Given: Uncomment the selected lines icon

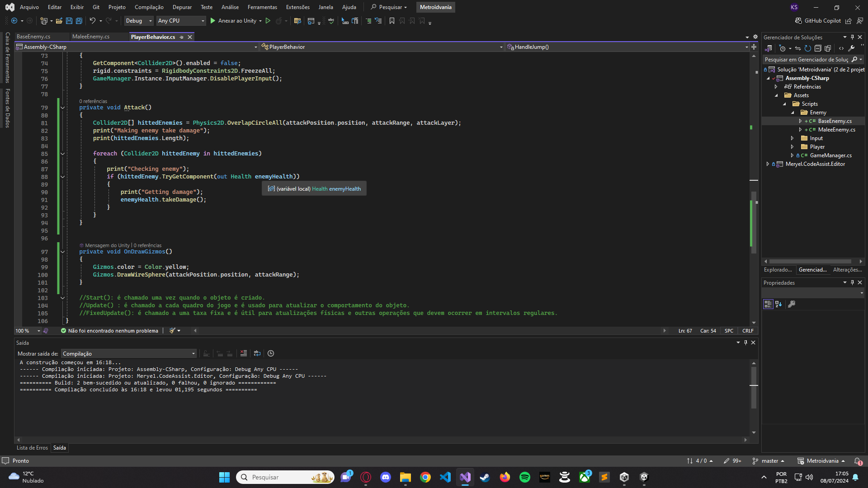Looking at the screenshot, I should point(378,21).
